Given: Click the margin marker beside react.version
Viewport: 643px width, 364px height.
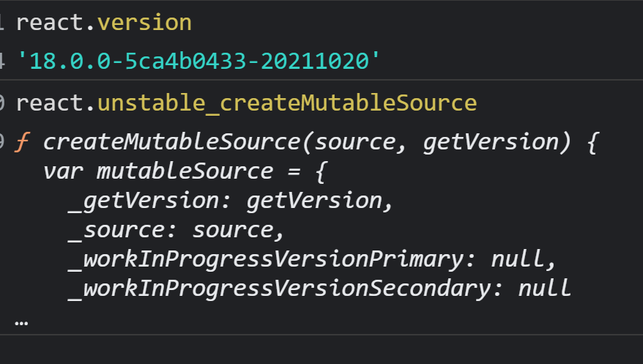Looking at the screenshot, I should 3,23.
